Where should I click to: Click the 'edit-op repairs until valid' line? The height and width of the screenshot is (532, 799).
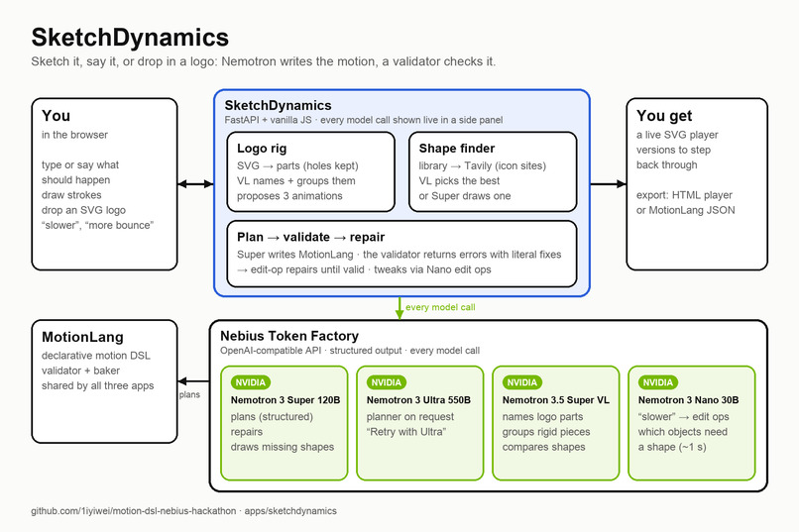tap(364, 269)
